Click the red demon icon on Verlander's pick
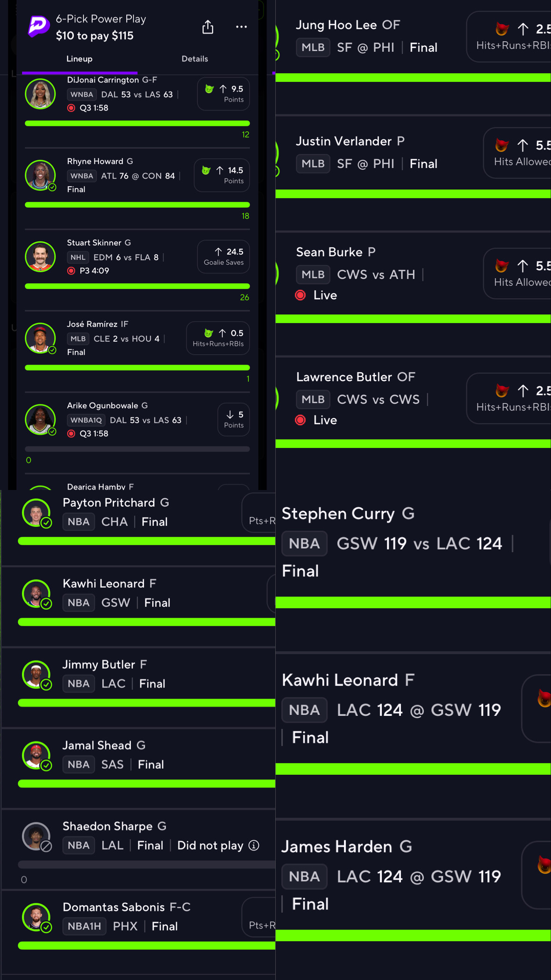Image resolution: width=551 pixels, height=980 pixels. pos(502,145)
